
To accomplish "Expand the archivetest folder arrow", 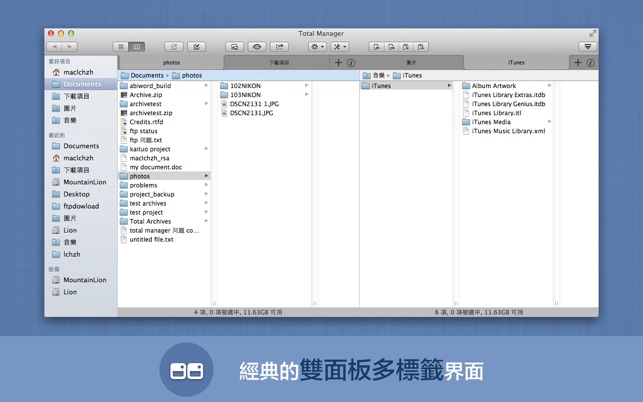I will (206, 104).
